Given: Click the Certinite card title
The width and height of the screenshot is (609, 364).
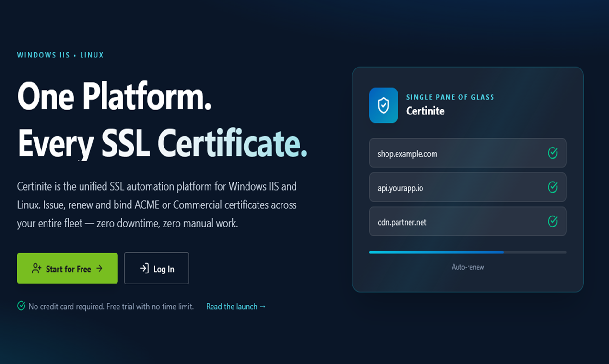Looking at the screenshot, I should tap(425, 111).
